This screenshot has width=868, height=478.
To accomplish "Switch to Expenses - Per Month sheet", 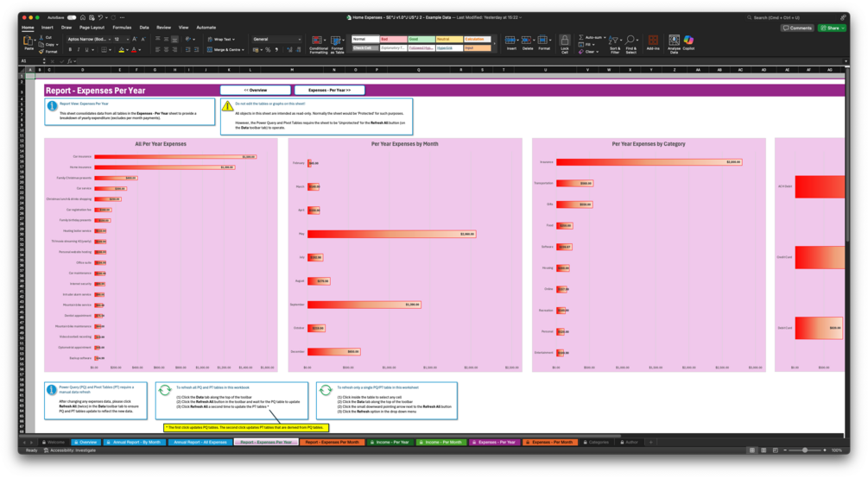I will pos(550,442).
